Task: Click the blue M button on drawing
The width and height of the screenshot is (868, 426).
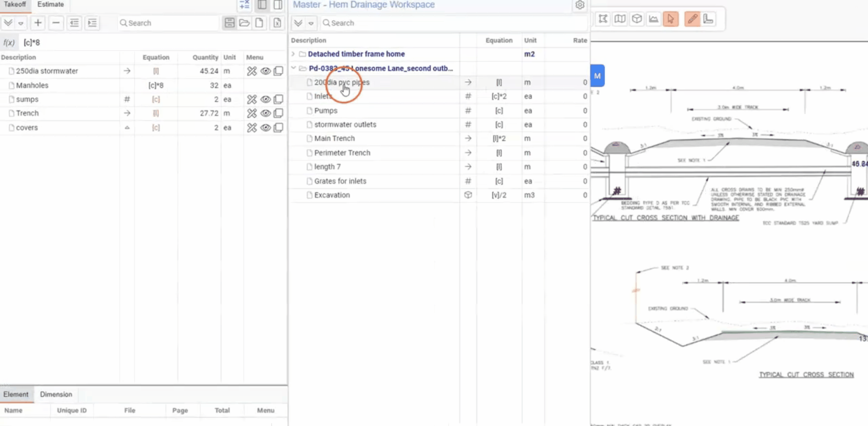Action: pyautogui.click(x=597, y=76)
